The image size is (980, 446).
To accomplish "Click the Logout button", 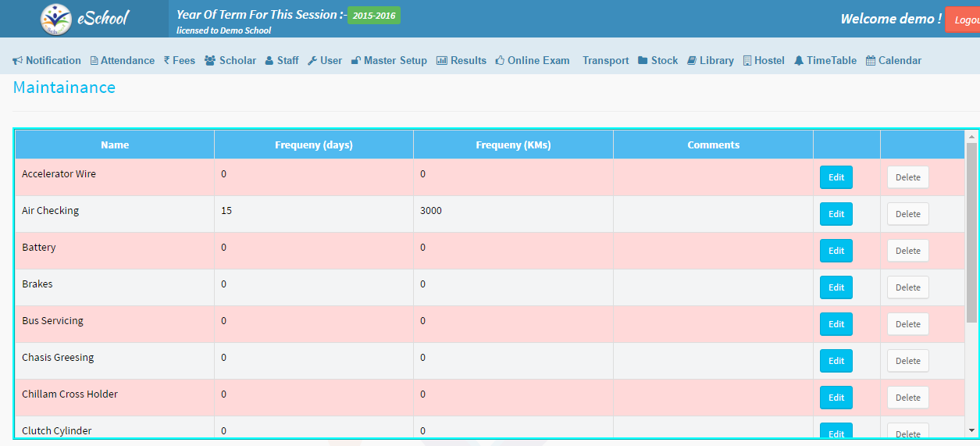I will (962, 20).
